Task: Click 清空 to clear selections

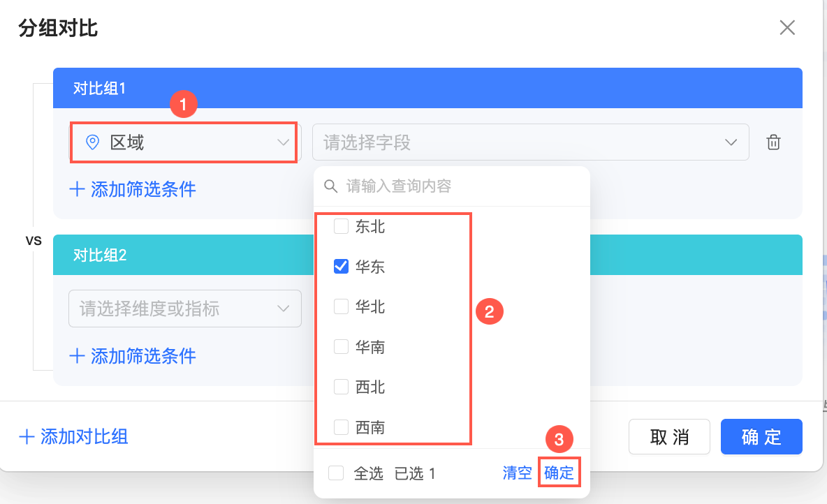Action: click(517, 473)
